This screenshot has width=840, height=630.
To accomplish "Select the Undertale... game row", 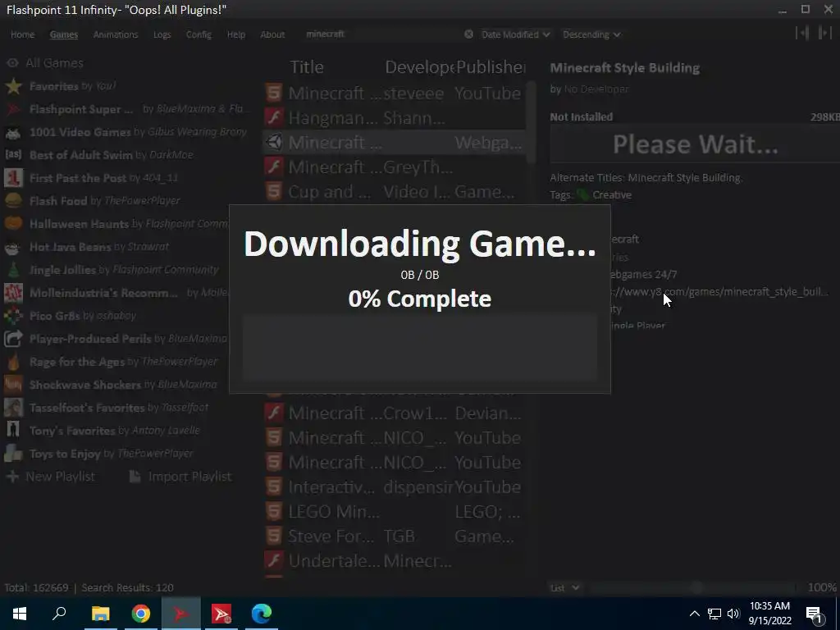I will tap(395, 561).
